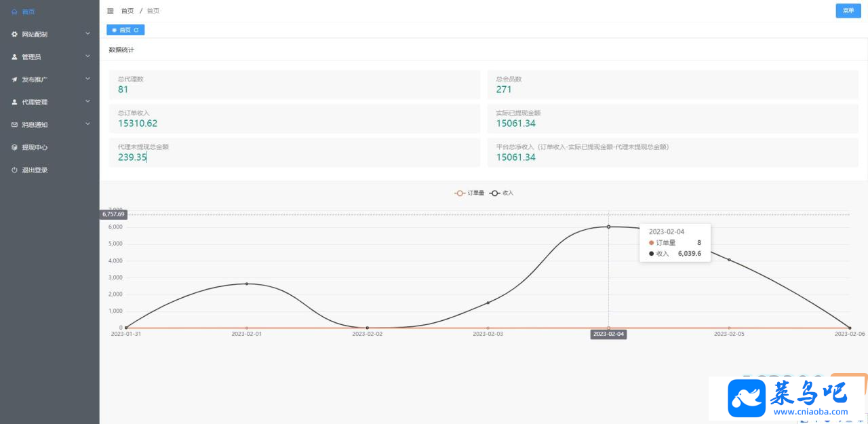Click the cube icon beside 提现中心

(15, 147)
